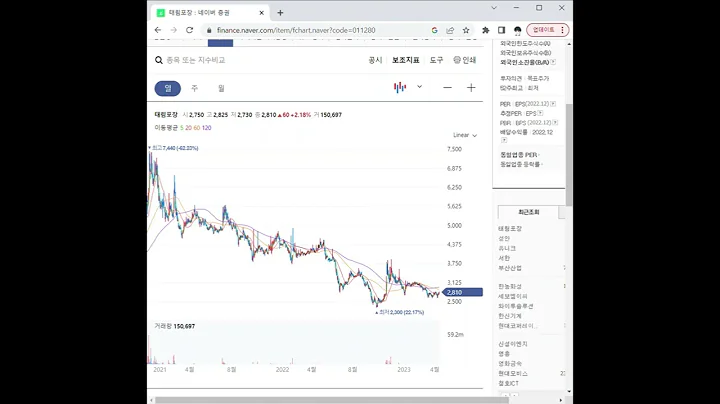The image size is (720, 404).
Task: Click the 7,500 price axis label
Action: 454,149
